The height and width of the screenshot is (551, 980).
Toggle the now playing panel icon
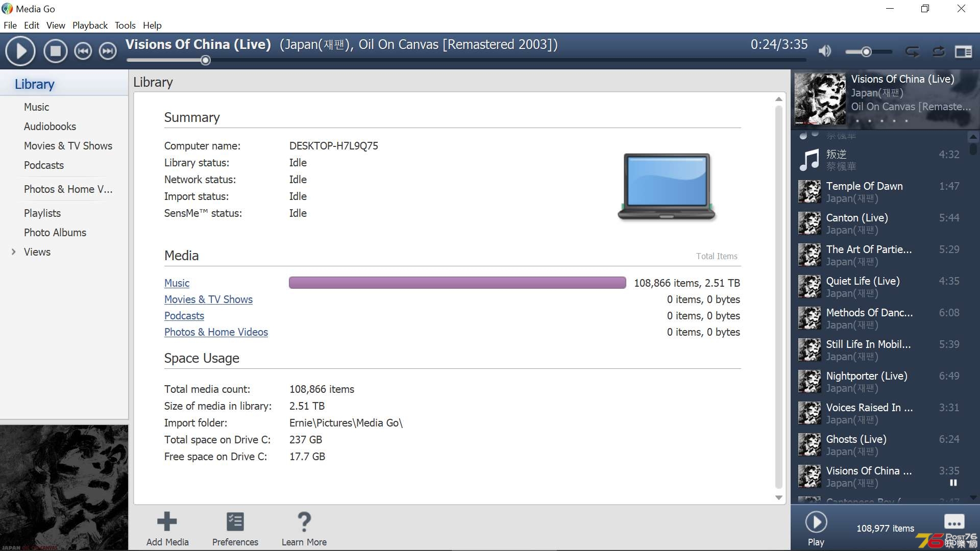(x=964, y=52)
